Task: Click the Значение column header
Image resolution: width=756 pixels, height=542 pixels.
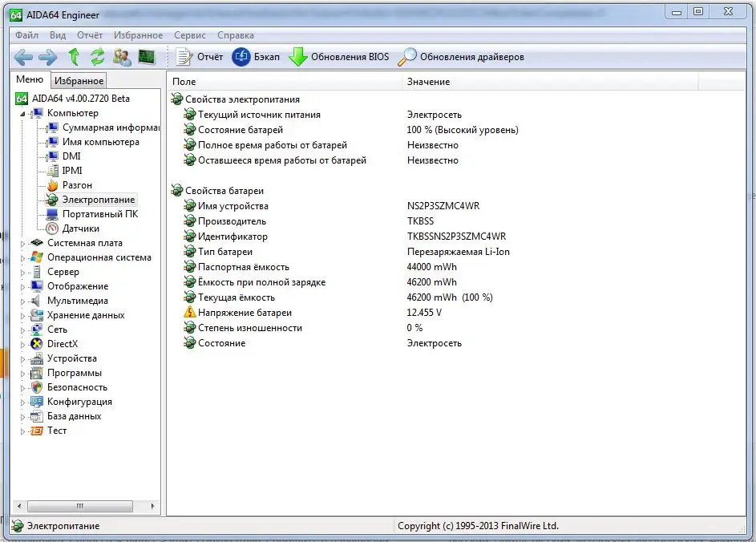Action: [x=550, y=82]
